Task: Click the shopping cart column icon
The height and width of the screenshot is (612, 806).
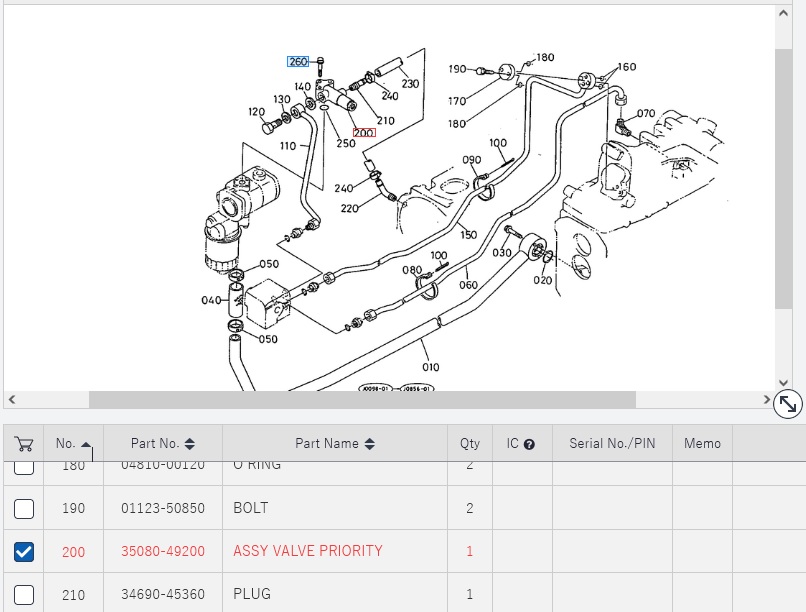Action: (x=24, y=444)
